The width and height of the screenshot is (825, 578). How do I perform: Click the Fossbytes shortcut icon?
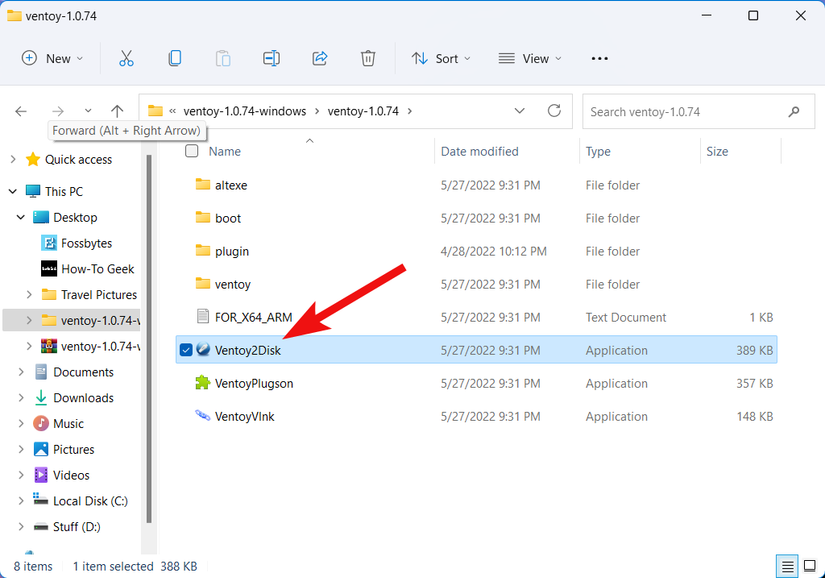click(x=49, y=243)
